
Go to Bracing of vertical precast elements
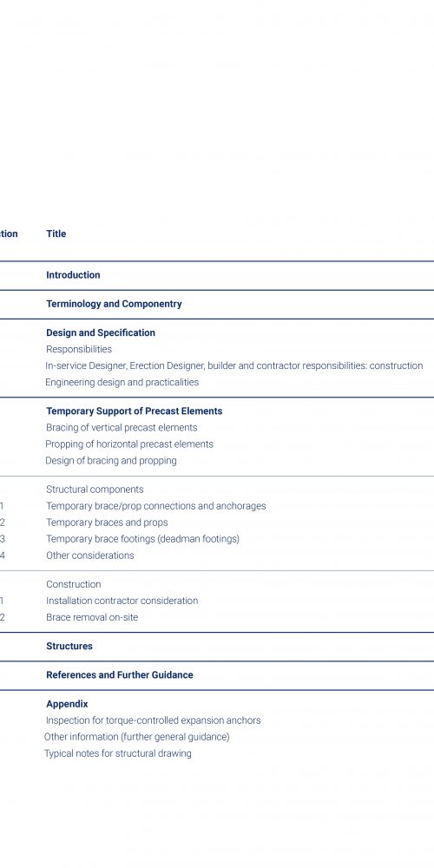[x=122, y=428]
